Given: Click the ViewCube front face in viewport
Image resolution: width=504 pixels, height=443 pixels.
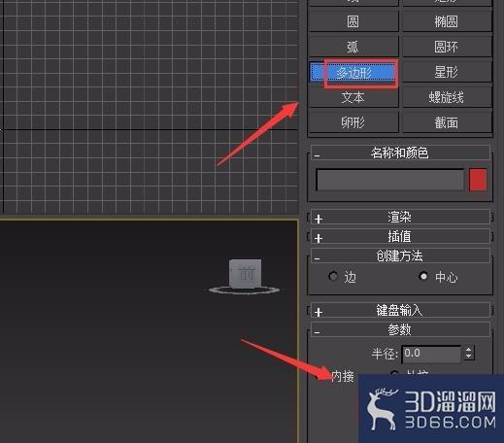Looking at the screenshot, I should coord(246,273).
